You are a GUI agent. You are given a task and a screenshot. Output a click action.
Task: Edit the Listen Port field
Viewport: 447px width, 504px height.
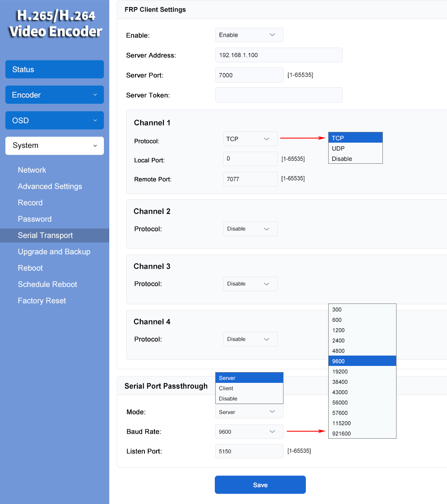[249, 451]
